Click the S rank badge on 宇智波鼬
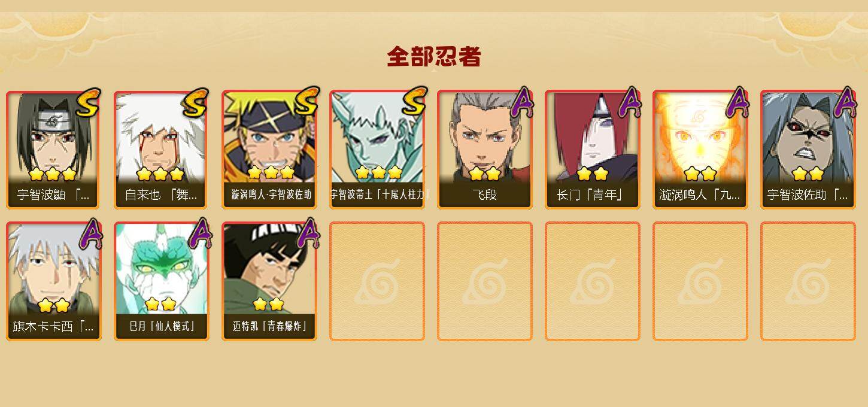 tap(87, 102)
